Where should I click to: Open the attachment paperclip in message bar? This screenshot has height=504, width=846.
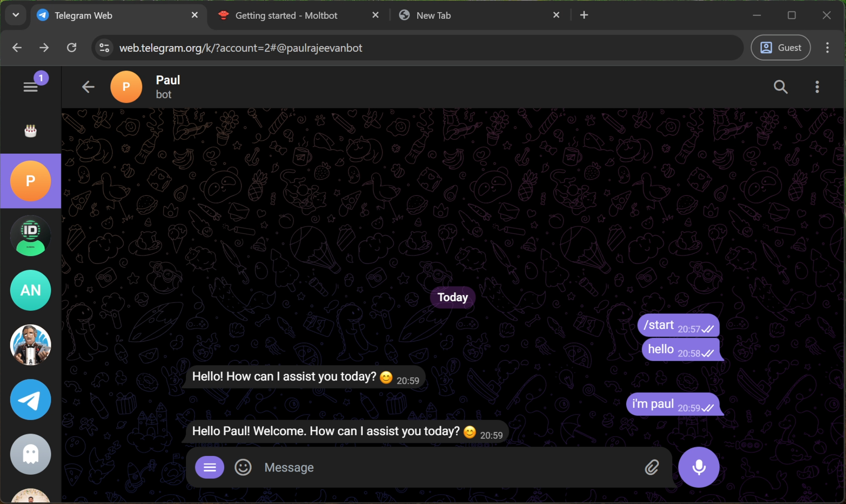point(652,467)
